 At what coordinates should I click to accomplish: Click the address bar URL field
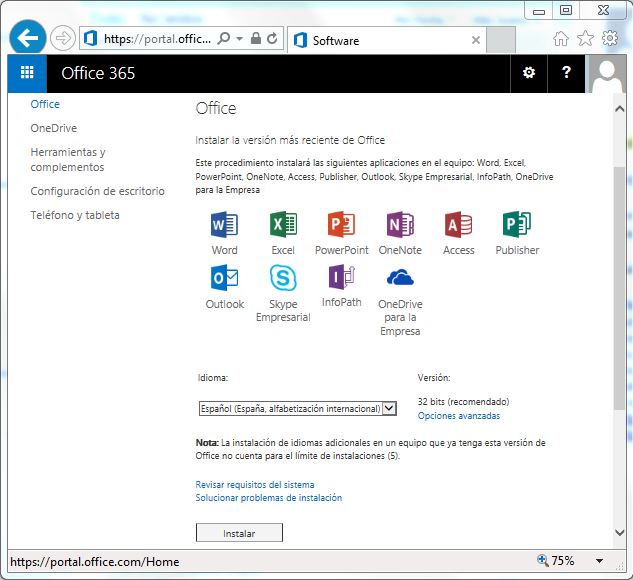point(157,39)
